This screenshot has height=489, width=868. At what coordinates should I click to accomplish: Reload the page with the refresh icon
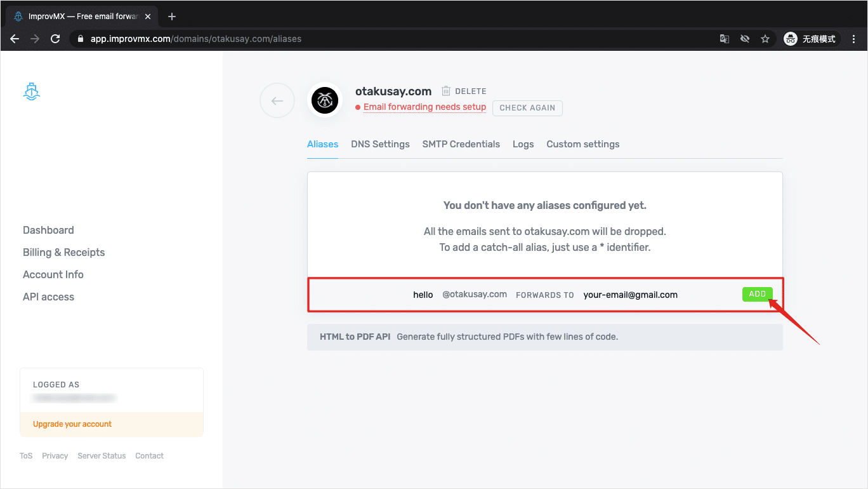55,39
